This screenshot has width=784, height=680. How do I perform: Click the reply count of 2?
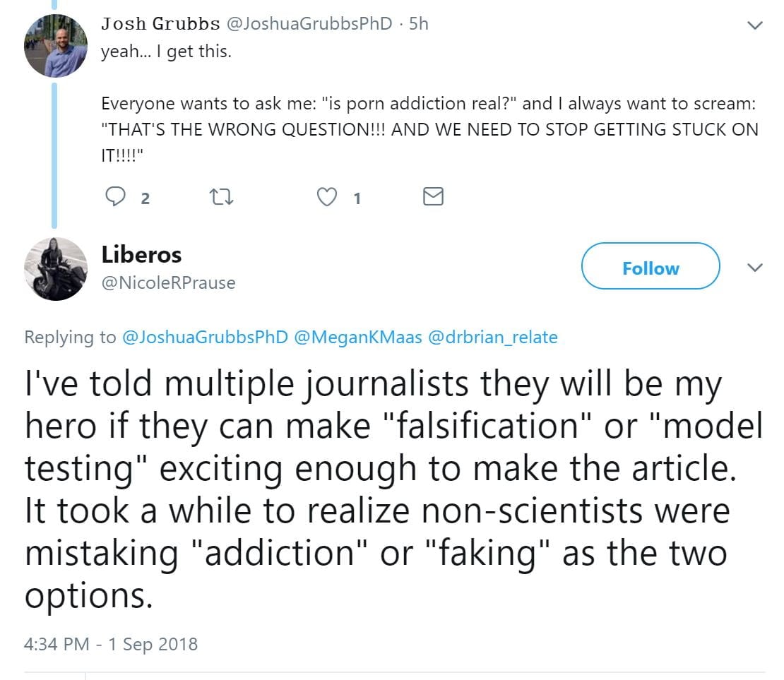pyautogui.click(x=145, y=198)
